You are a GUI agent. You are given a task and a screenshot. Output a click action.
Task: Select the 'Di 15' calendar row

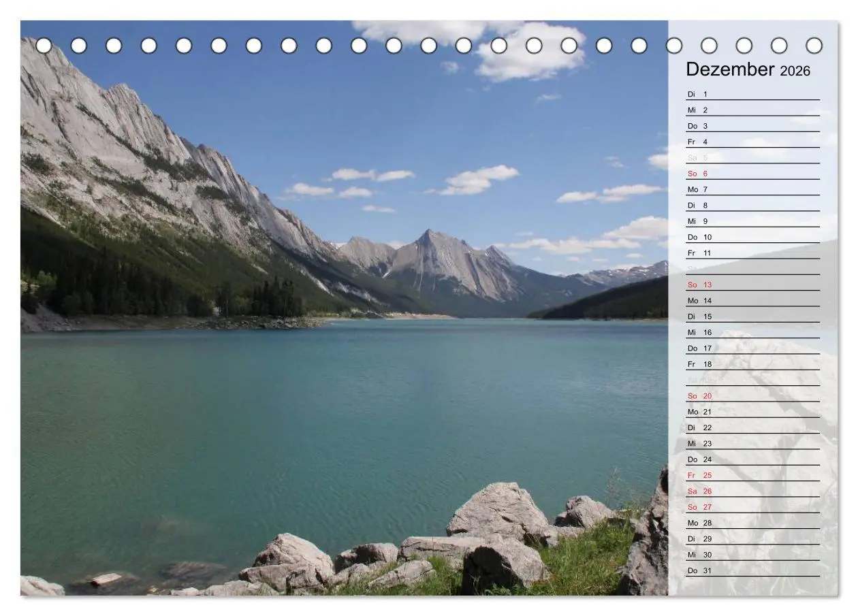[752, 317]
